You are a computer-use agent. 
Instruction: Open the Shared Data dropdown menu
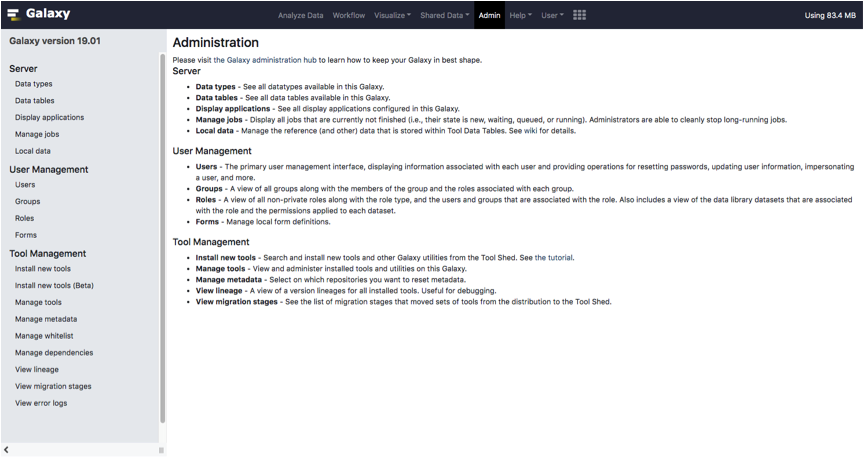[x=445, y=15]
